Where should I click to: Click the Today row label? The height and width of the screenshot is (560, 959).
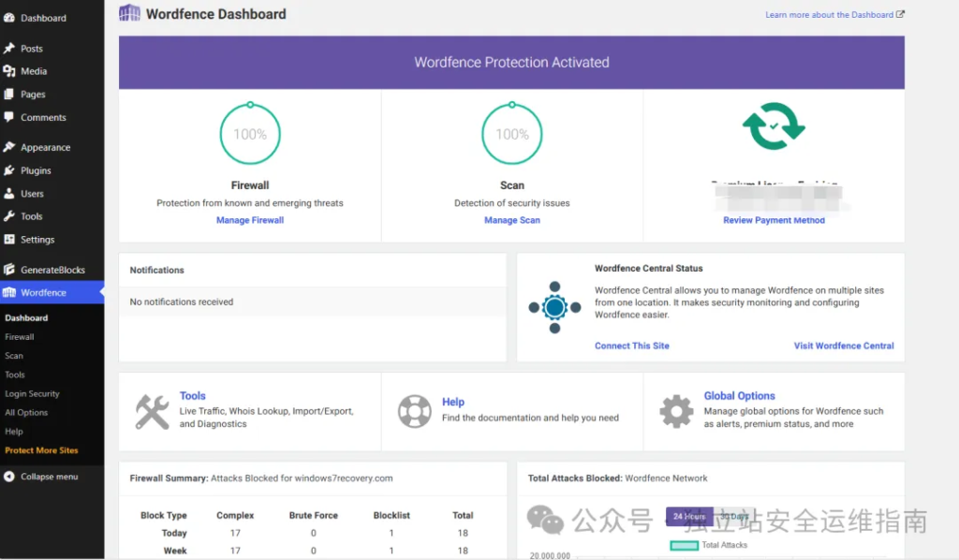pyautogui.click(x=174, y=533)
